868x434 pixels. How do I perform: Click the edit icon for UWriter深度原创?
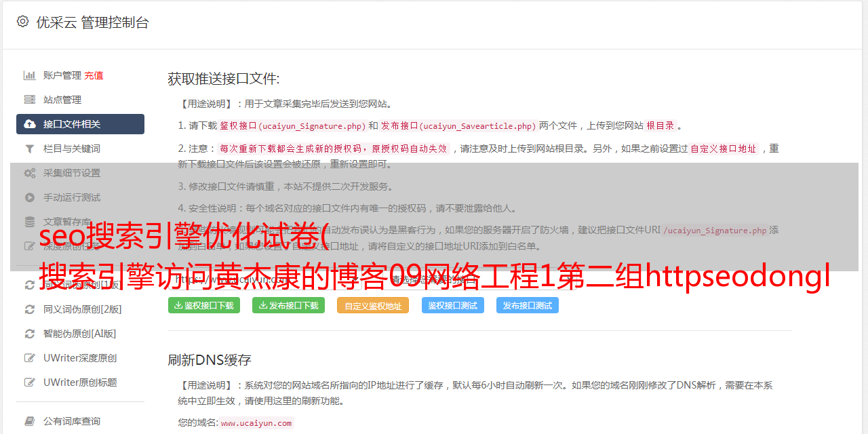(x=30, y=358)
